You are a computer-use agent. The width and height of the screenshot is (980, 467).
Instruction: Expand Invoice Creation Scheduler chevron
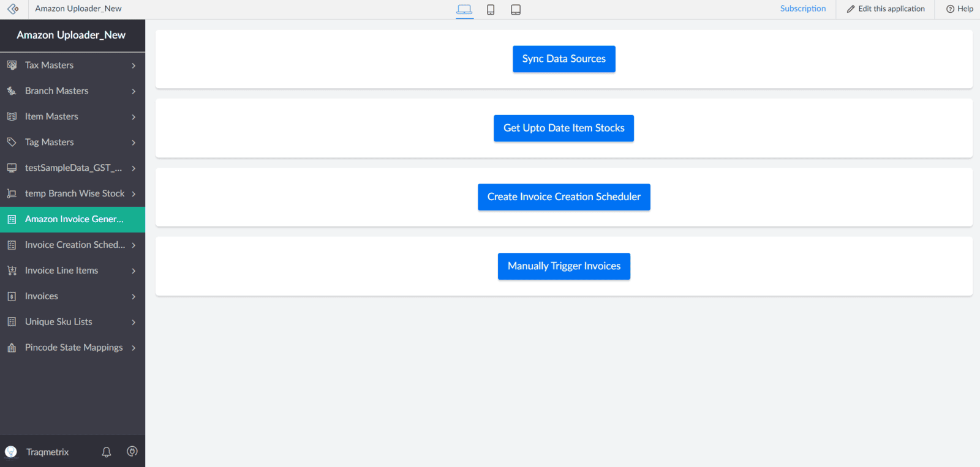(134, 245)
